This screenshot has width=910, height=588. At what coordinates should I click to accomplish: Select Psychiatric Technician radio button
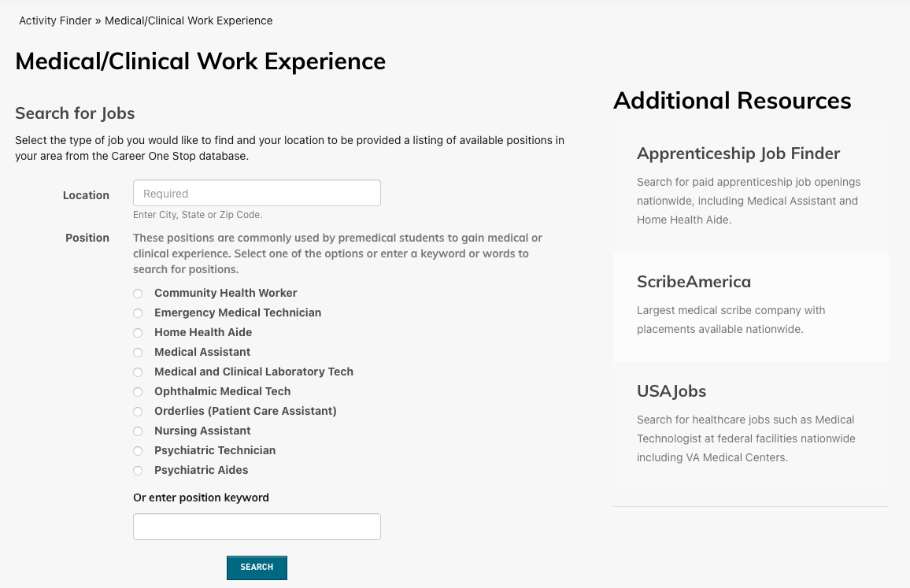pos(138,450)
